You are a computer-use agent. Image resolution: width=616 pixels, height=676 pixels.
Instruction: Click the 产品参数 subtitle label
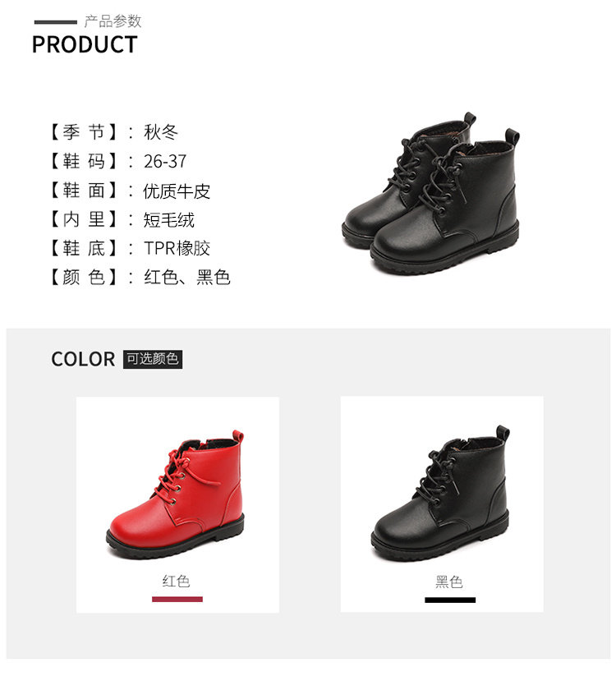pos(113,21)
